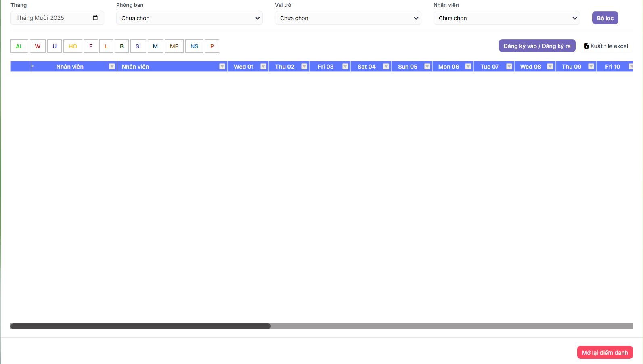
Task: Click the Mở lại điểm danh button
Action: coord(605,353)
